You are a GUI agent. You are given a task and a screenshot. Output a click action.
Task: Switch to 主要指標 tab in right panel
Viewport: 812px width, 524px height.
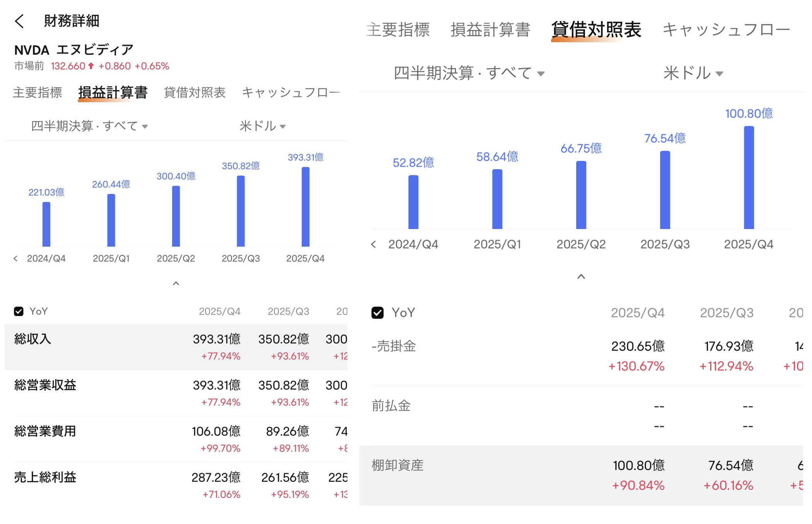coord(398,29)
